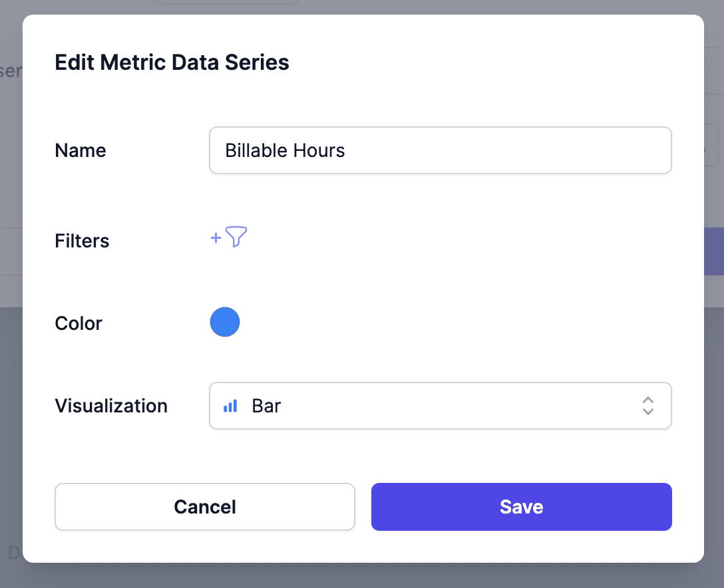Click the bar chart glyph inside the Visualization box
Viewport: 724px width, 588px height.
tap(230, 406)
